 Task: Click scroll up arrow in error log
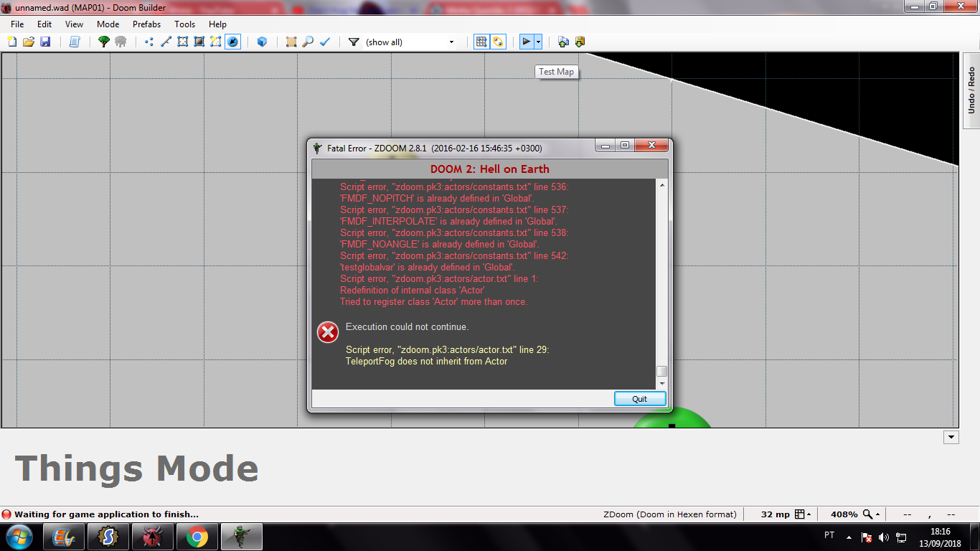coord(662,185)
